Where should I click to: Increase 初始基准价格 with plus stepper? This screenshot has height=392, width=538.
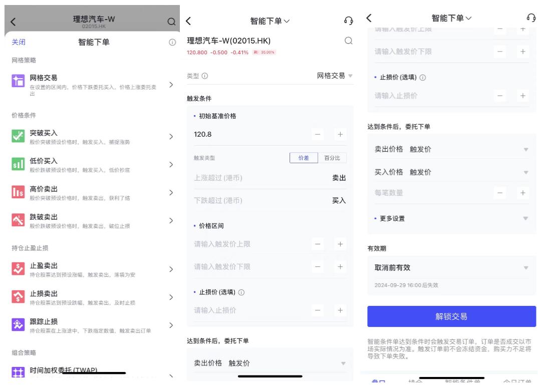point(340,135)
